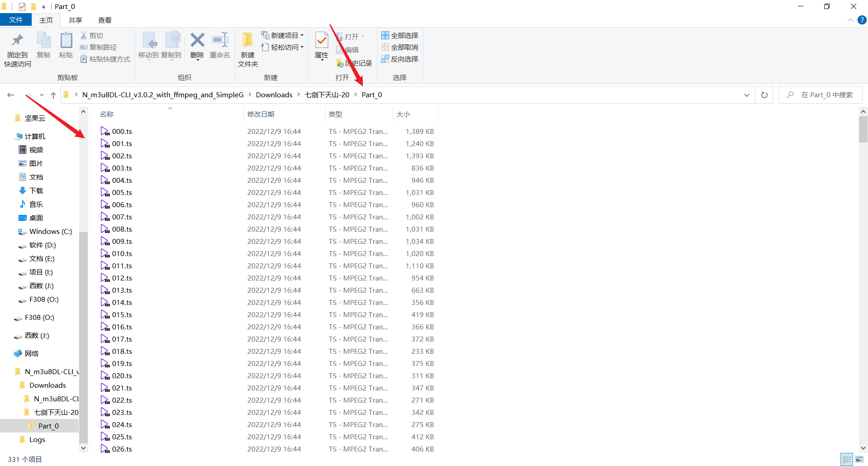The image size is (868, 466).
Task: Select the file 013.ts
Action: (x=122, y=290)
